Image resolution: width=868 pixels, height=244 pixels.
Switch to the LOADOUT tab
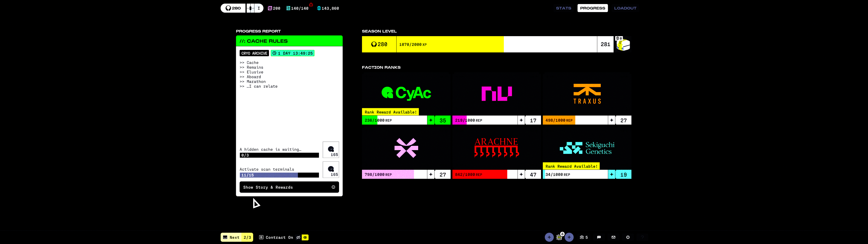[x=625, y=8]
